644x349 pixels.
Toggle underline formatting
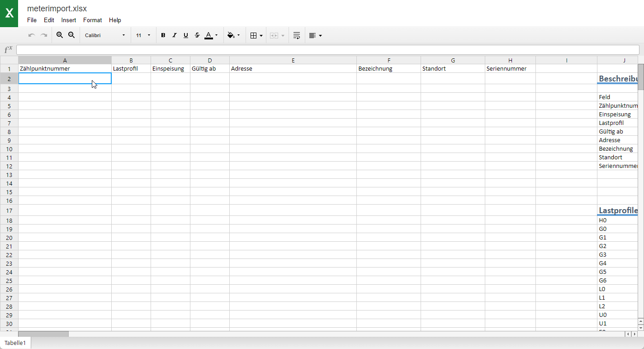(186, 35)
